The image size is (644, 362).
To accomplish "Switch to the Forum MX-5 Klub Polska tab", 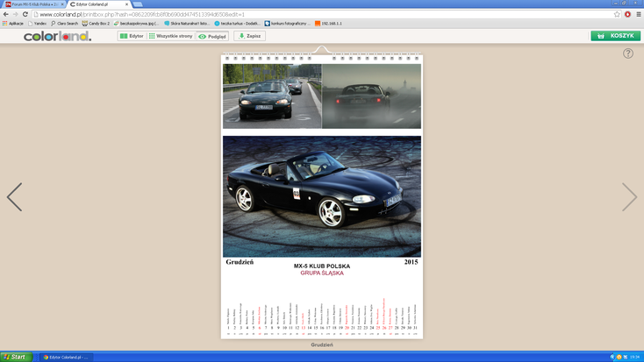I will pos(34,4).
